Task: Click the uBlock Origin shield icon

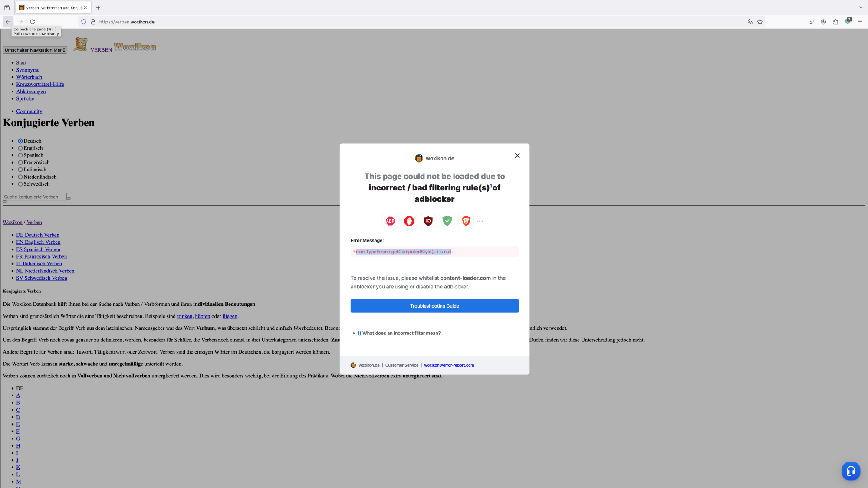Action: (428, 221)
